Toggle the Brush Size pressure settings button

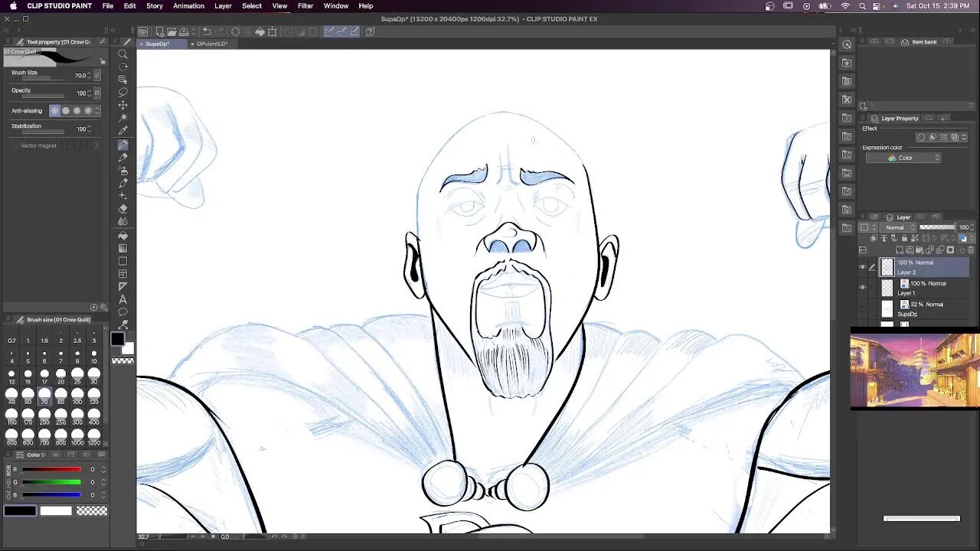[x=97, y=75]
